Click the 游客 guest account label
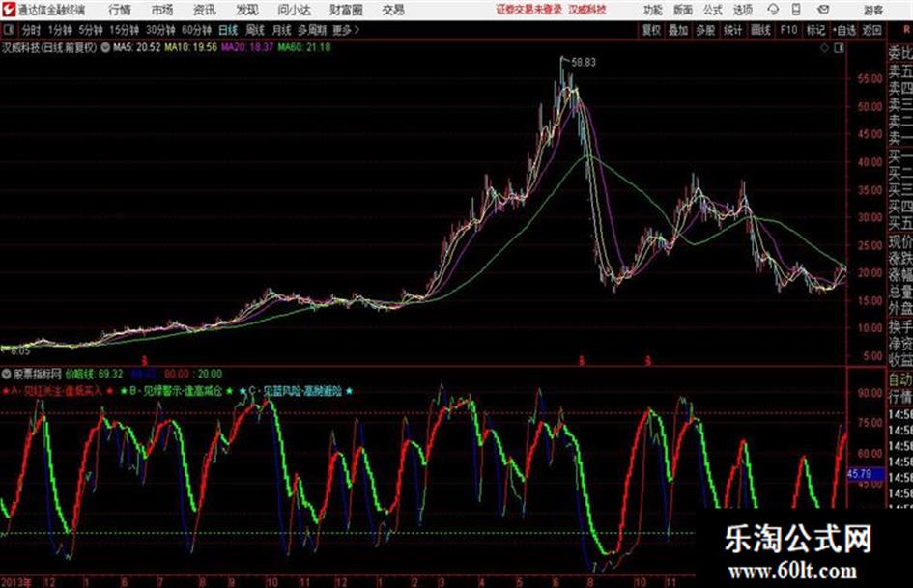 873,10
